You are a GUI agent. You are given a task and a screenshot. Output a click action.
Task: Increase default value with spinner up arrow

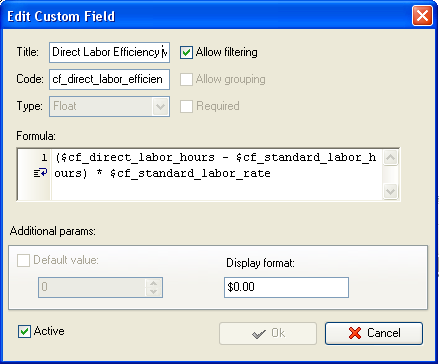[x=153, y=283]
